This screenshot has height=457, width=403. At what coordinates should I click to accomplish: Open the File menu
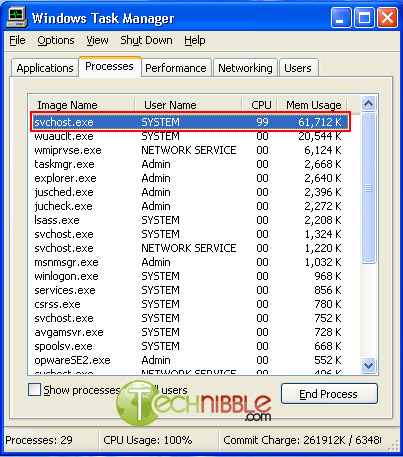[x=17, y=40]
